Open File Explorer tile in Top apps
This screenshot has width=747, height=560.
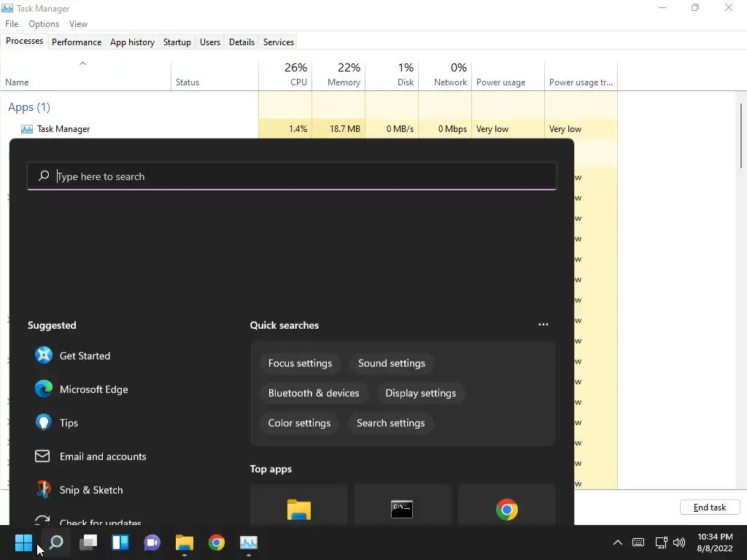(298, 506)
